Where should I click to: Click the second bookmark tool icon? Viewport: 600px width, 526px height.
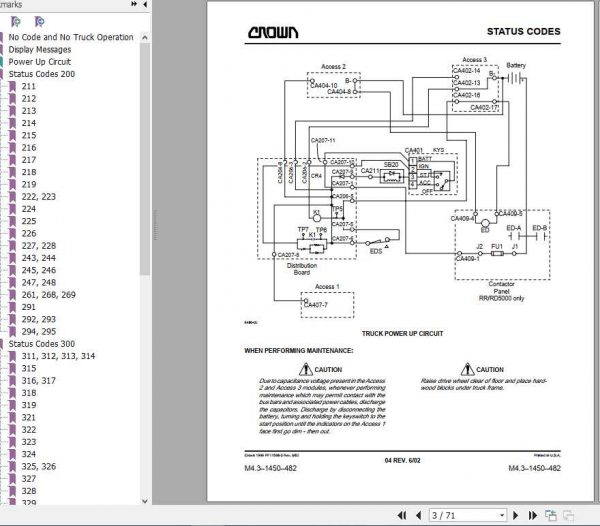[x=39, y=21]
